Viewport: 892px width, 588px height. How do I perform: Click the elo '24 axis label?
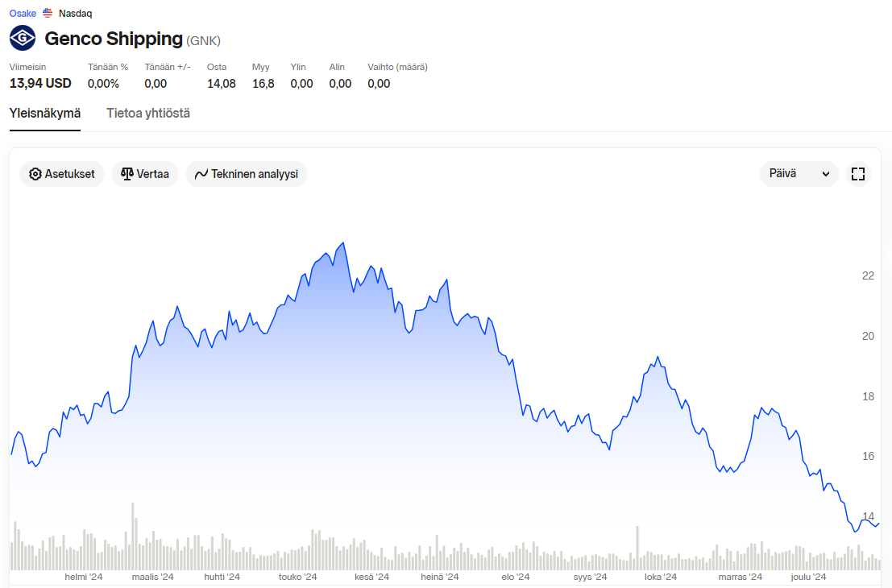point(516,577)
